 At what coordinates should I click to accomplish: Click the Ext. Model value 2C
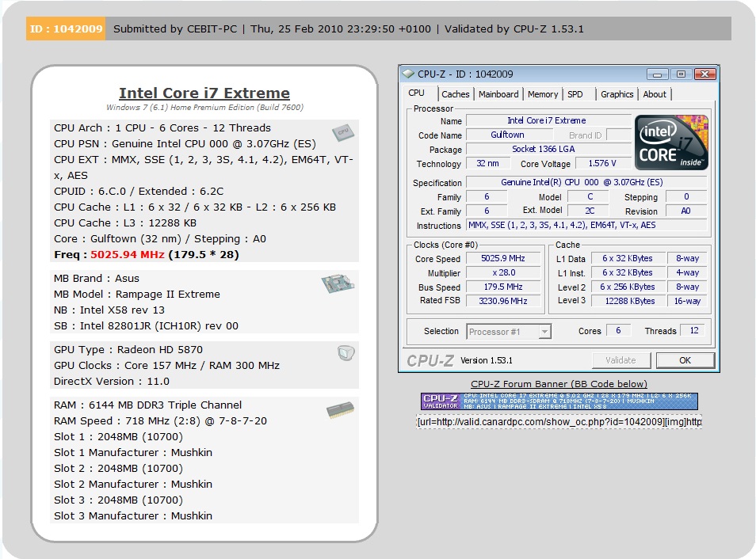point(589,211)
